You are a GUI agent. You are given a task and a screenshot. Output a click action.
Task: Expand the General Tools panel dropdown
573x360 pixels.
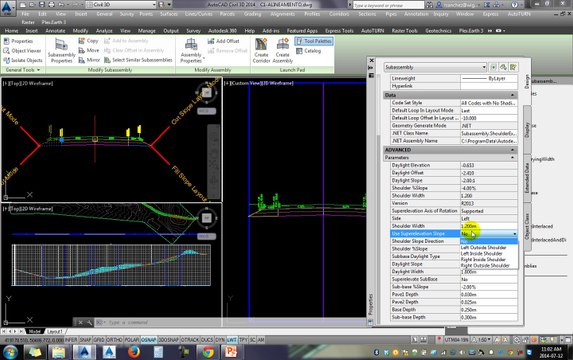coord(22,70)
